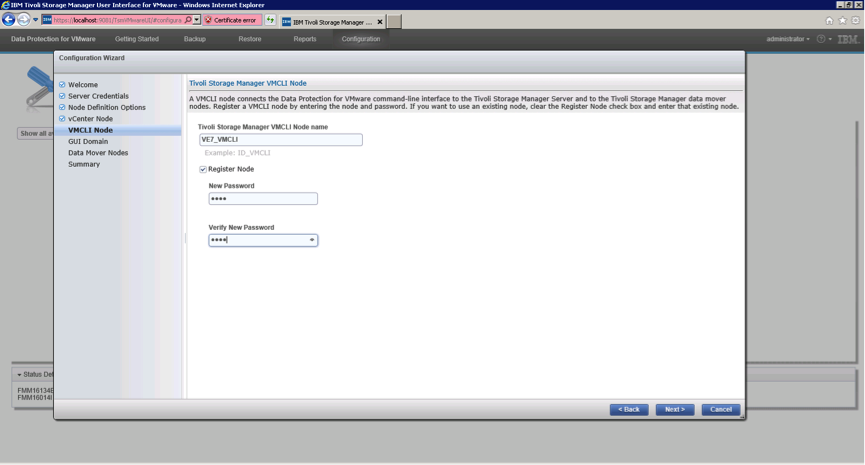Click the address bar URL field
Viewport: 865px width, 465px height.
[x=117, y=20]
